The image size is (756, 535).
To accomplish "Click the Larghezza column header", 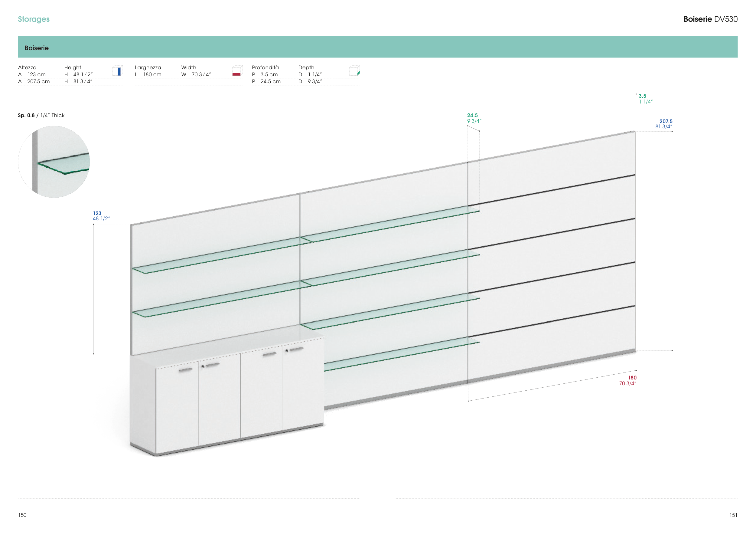I will pos(148,67).
